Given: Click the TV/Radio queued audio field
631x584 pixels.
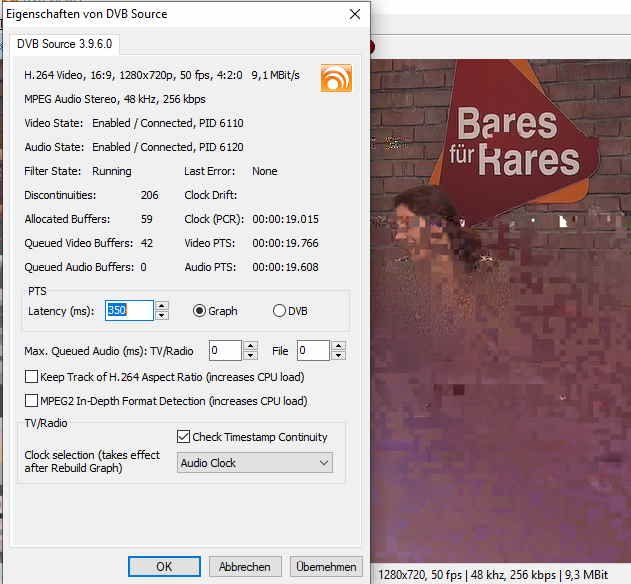Looking at the screenshot, I should (225, 350).
